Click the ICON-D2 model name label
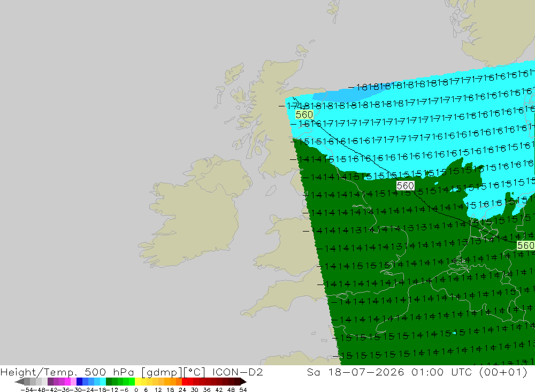 (238, 372)
